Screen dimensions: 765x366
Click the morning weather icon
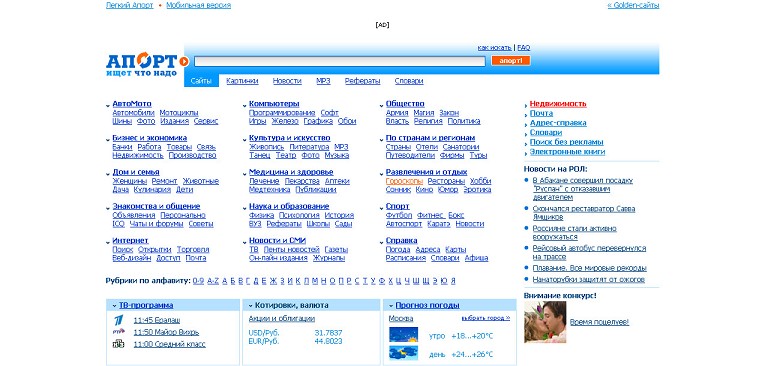(403, 335)
